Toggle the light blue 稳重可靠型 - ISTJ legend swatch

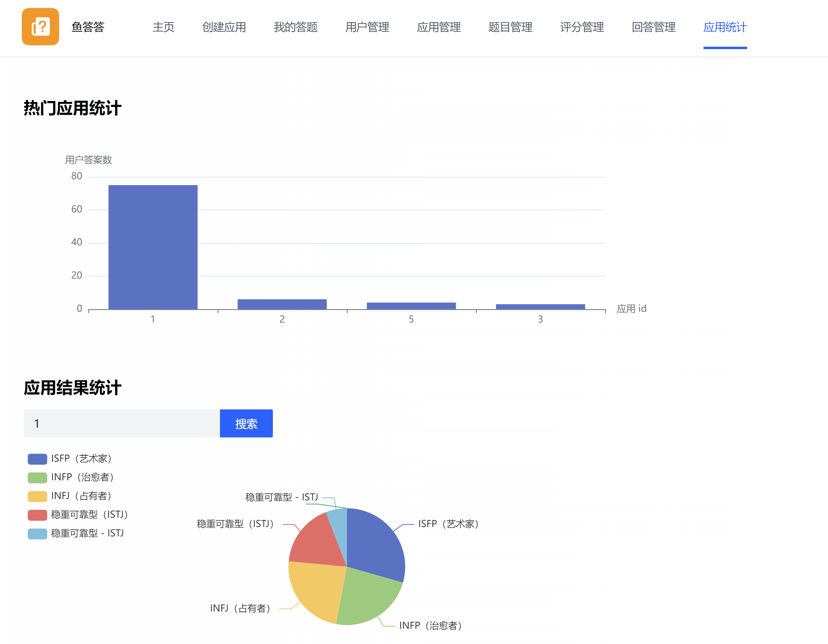coord(37,534)
